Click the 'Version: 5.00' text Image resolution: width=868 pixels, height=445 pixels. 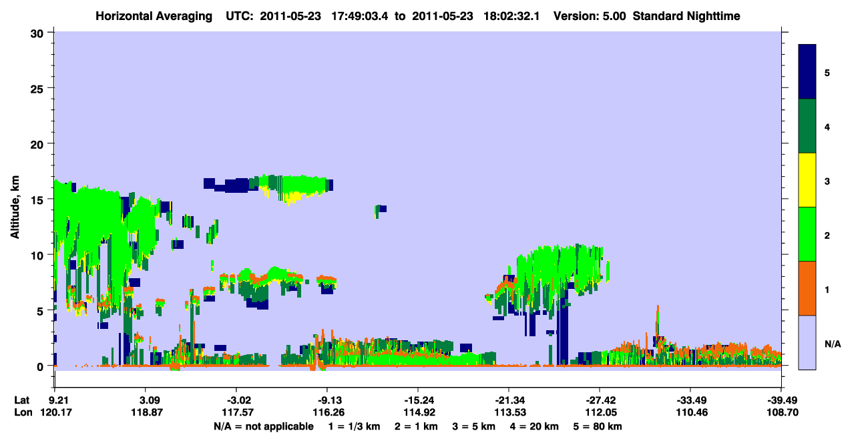[590, 16]
